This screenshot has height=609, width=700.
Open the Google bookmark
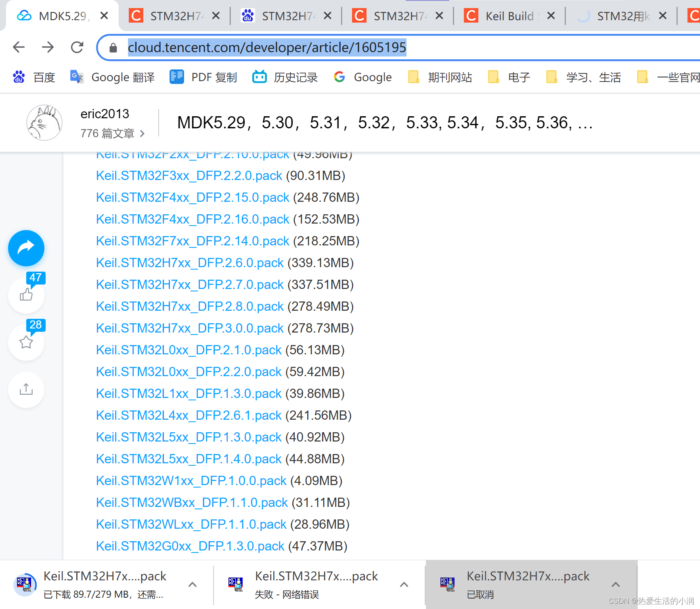coord(363,77)
